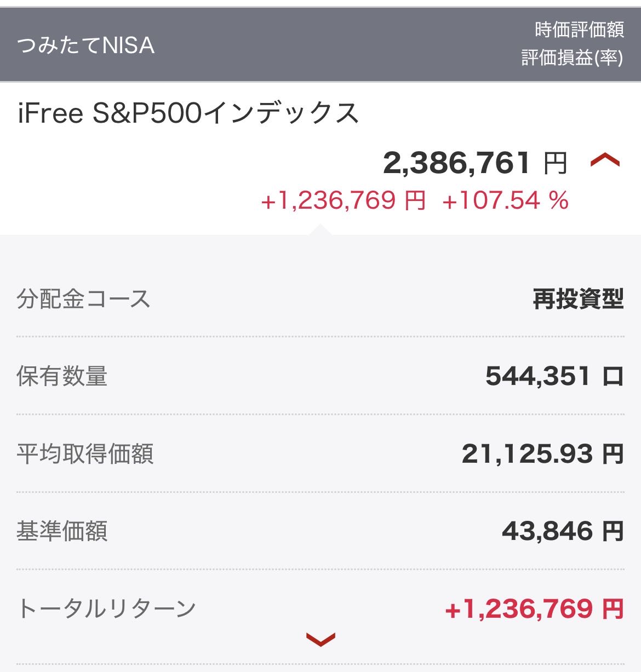The image size is (641, 672).
Task: Click the total return +1,236,769 円 value
Action: coord(534,608)
